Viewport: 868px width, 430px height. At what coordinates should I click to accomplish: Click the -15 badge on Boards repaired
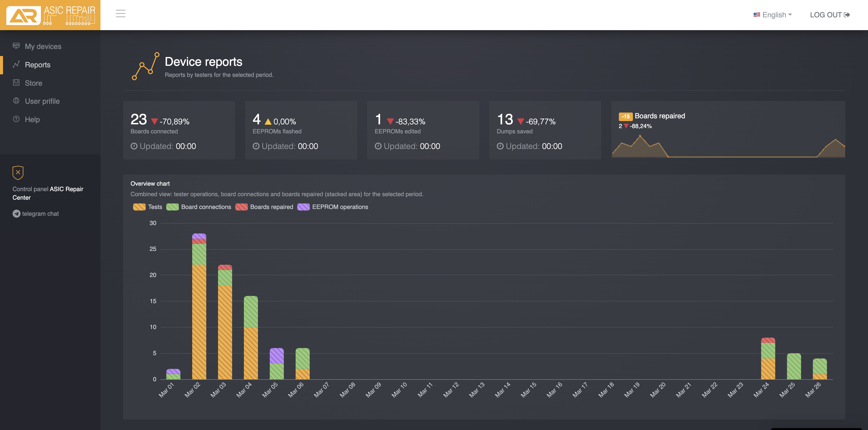coord(626,117)
